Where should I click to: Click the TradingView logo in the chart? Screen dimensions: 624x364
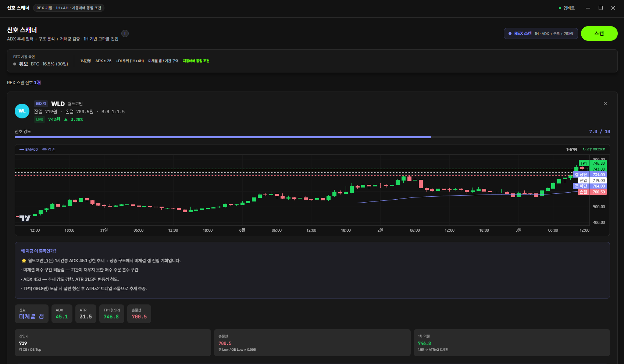[x=25, y=218]
